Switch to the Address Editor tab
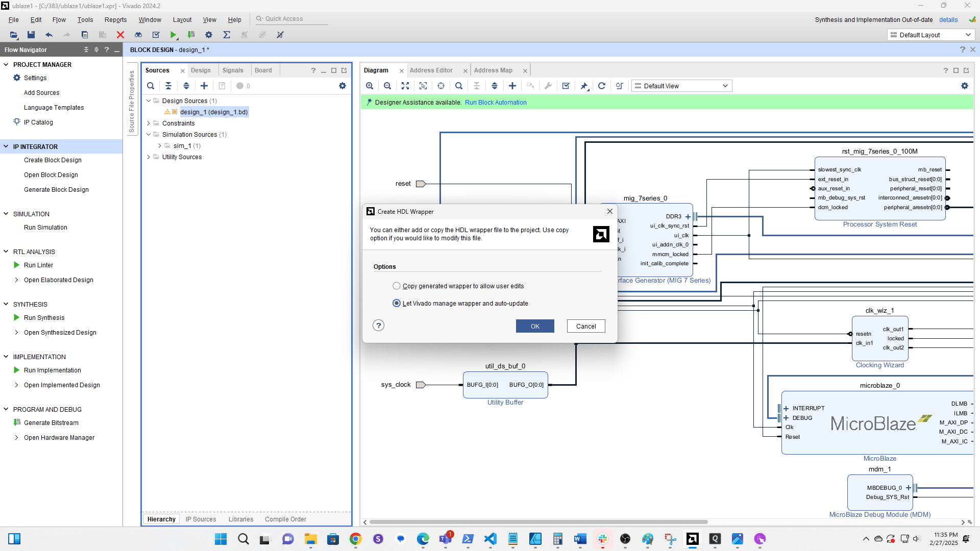 coord(431,70)
